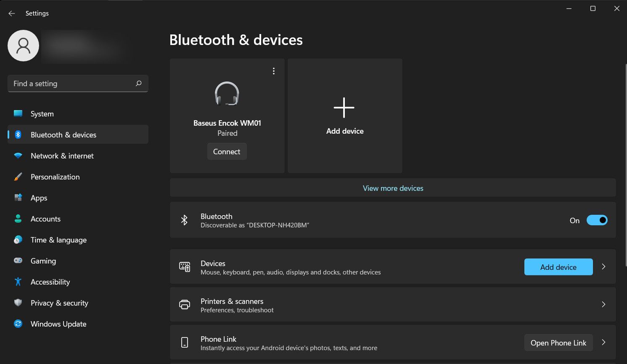Click the back arrow in Settings
The height and width of the screenshot is (364, 627).
point(11,13)
